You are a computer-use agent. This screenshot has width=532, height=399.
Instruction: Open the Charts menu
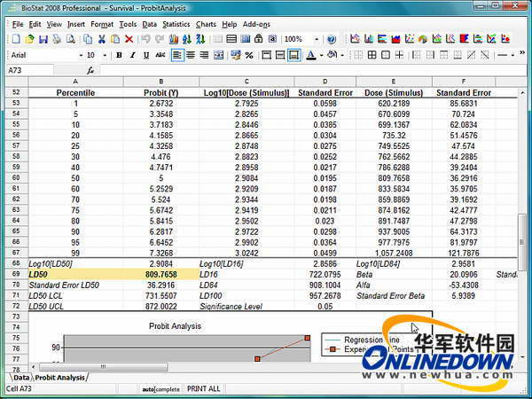pyautogui.click(x=206, y=25)
